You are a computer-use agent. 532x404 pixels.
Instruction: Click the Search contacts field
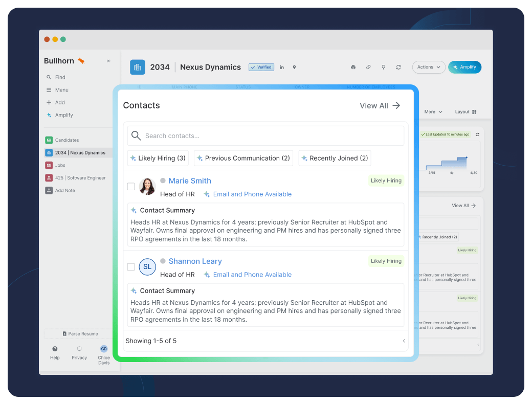click(x=265, y=136)
